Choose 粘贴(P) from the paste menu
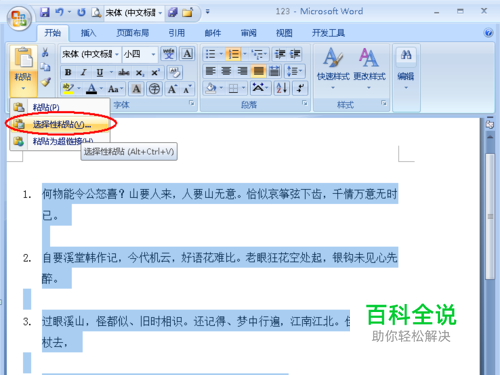This screenshot has width=500, height=375. coord(60,107)
